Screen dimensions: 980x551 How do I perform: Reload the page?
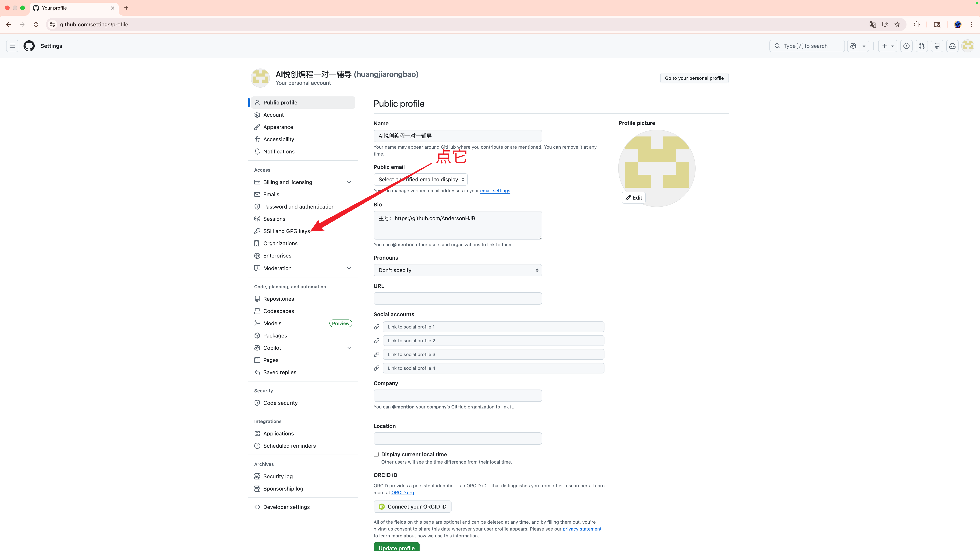36,24
